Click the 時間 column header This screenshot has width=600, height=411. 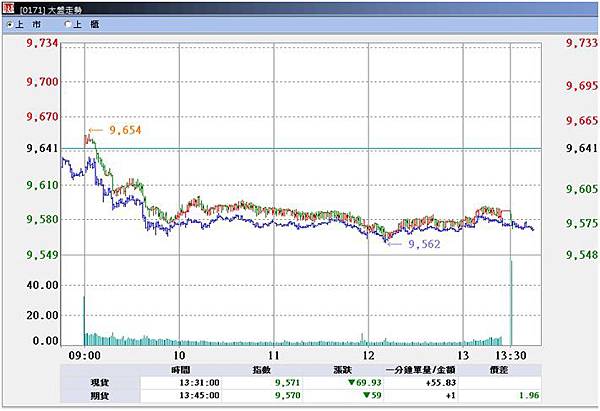181,370
